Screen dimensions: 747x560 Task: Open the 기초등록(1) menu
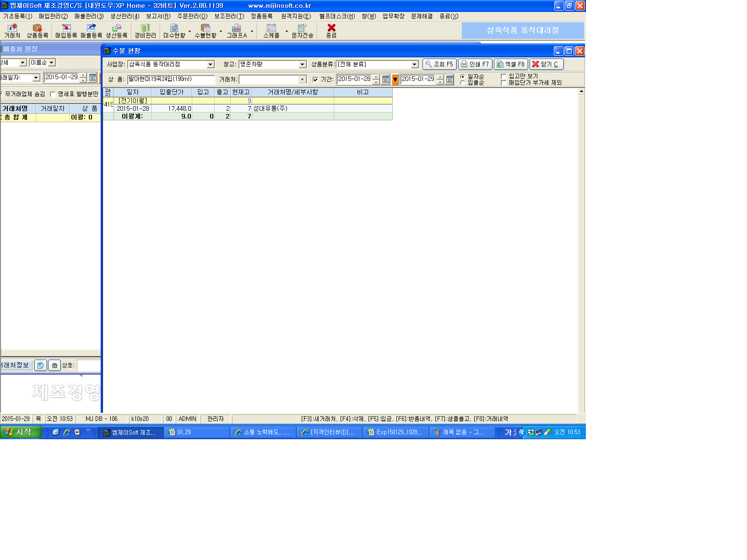17,16
